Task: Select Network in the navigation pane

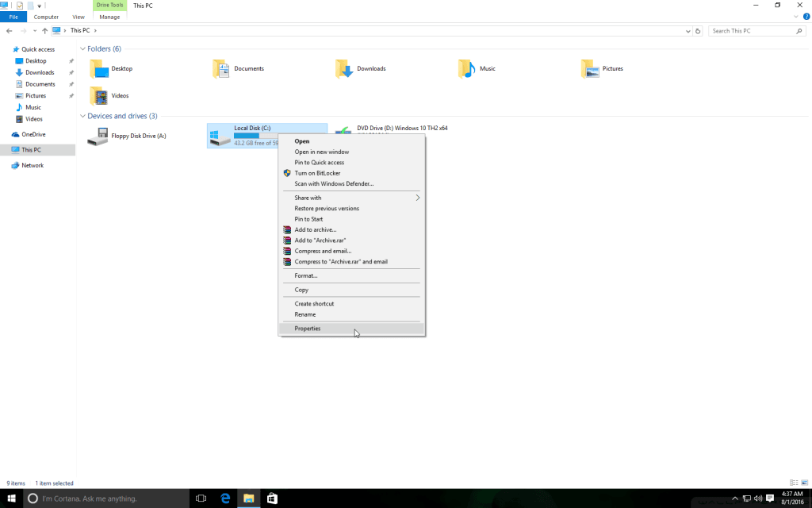Action: pos(32,165)
